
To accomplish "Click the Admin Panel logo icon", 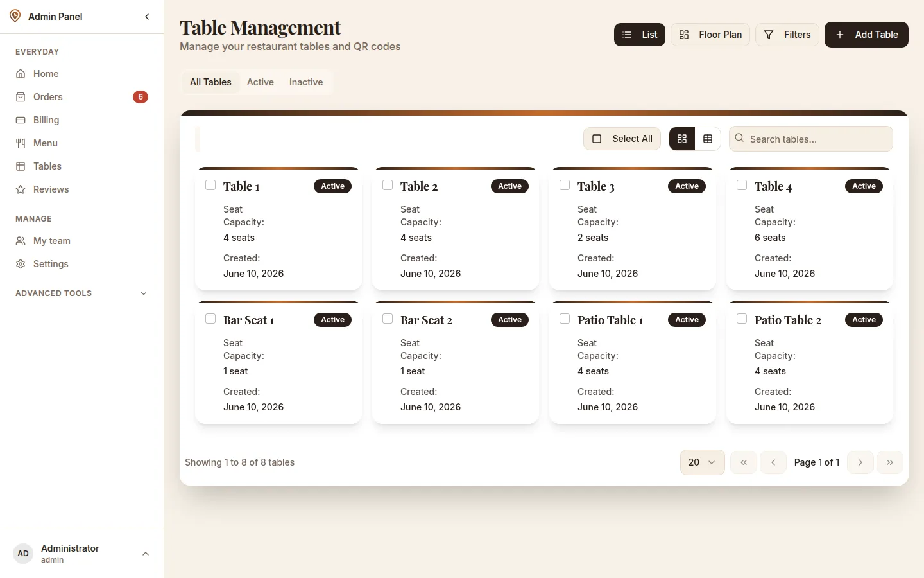I will pos(15,16).
